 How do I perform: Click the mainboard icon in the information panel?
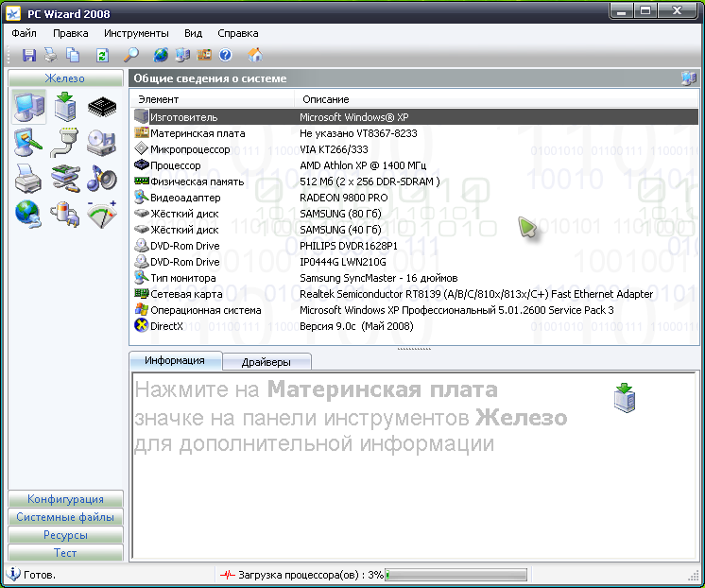click(x=625, y=398)
